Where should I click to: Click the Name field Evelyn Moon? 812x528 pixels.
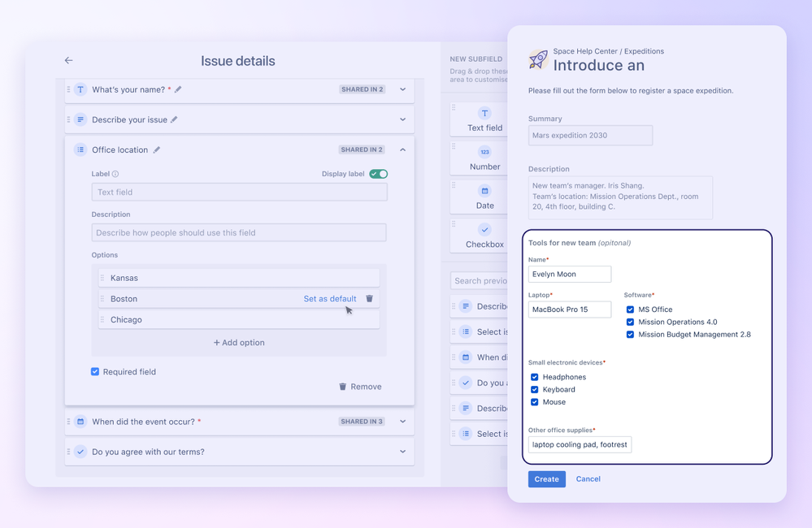point(570,274)
